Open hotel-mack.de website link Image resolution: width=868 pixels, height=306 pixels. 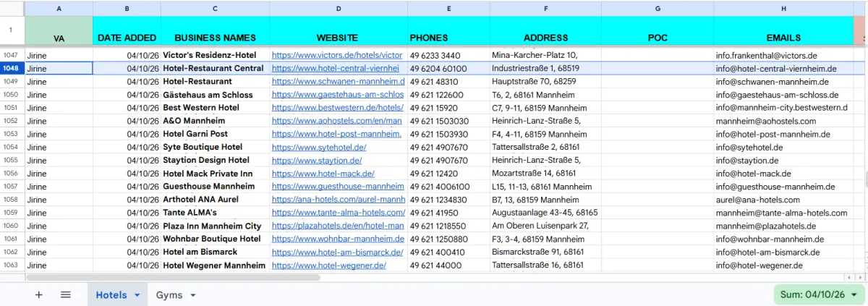(323, 174)
